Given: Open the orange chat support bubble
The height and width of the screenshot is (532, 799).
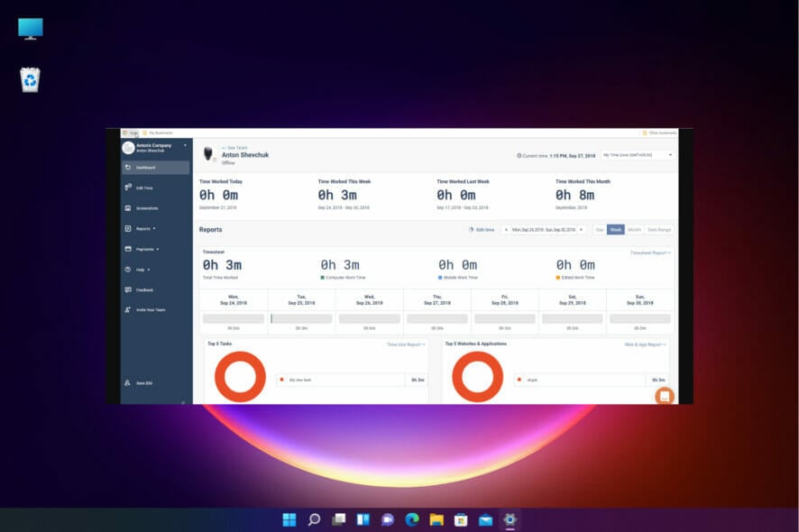Looking at the screenshot, I should [x=665, y=396].
